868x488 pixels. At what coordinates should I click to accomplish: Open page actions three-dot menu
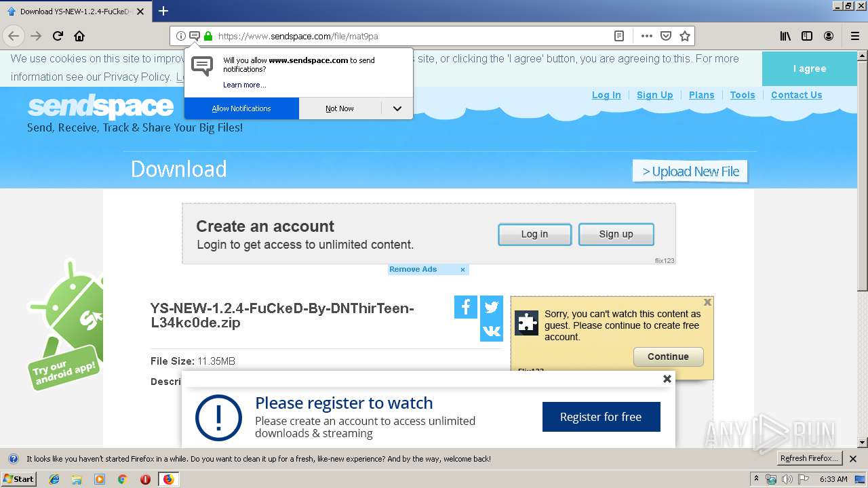click(647, 36)
